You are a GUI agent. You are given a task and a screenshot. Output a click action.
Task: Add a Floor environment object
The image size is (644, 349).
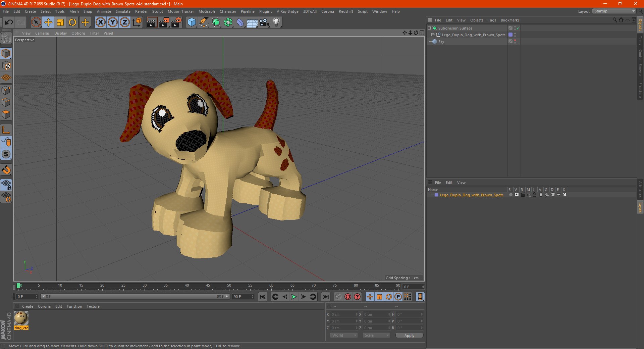click(252, 22)
